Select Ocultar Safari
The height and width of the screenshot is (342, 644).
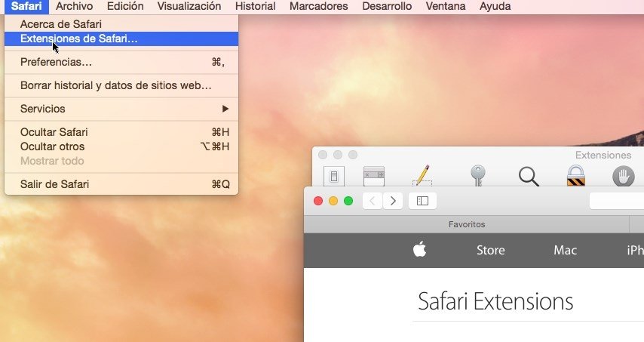(121, 132)
